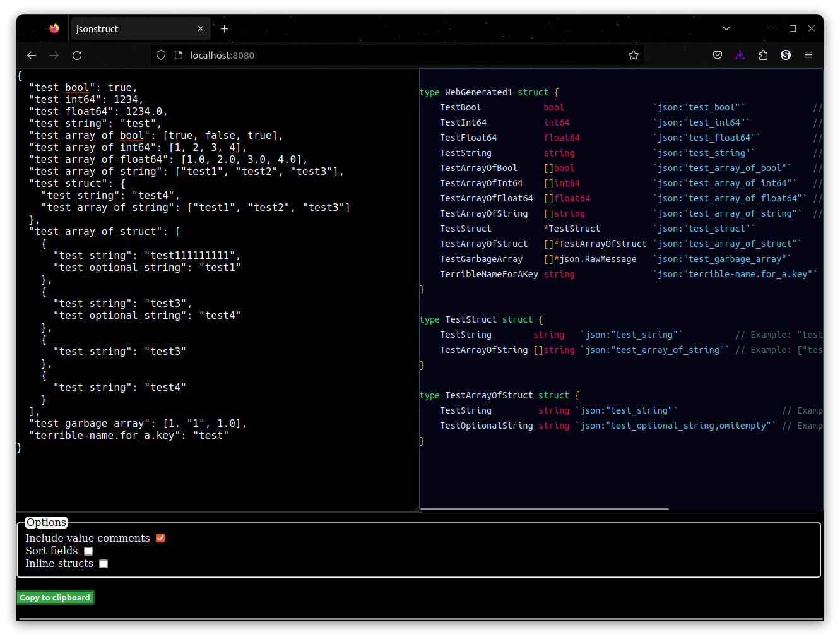Image resolution: width=840 pixels, height=639 pixels.
Task: Click the *TestStruct type in output
Action: 572,229
